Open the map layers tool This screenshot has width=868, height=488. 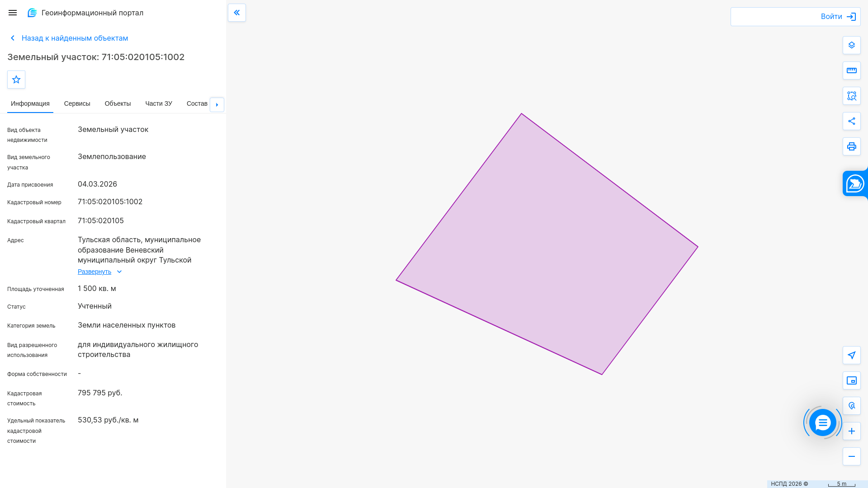pos(852,45)
